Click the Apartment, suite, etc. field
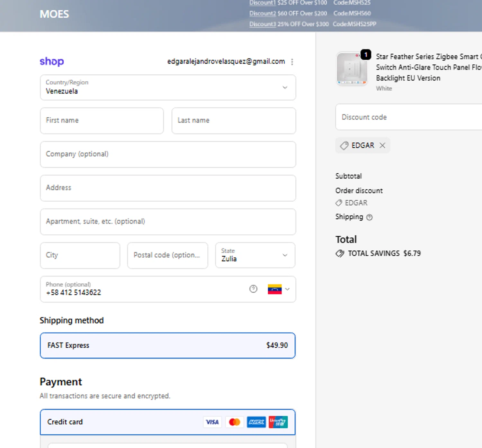Image resolution: width=482 pixels, height=448 pixels. click(168, 222)
